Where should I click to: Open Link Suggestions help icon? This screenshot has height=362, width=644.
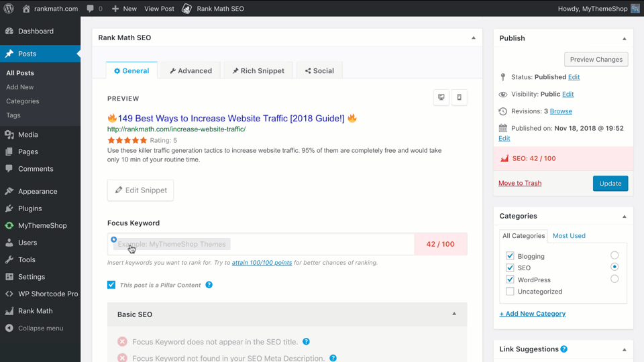(x=564, y=349)
